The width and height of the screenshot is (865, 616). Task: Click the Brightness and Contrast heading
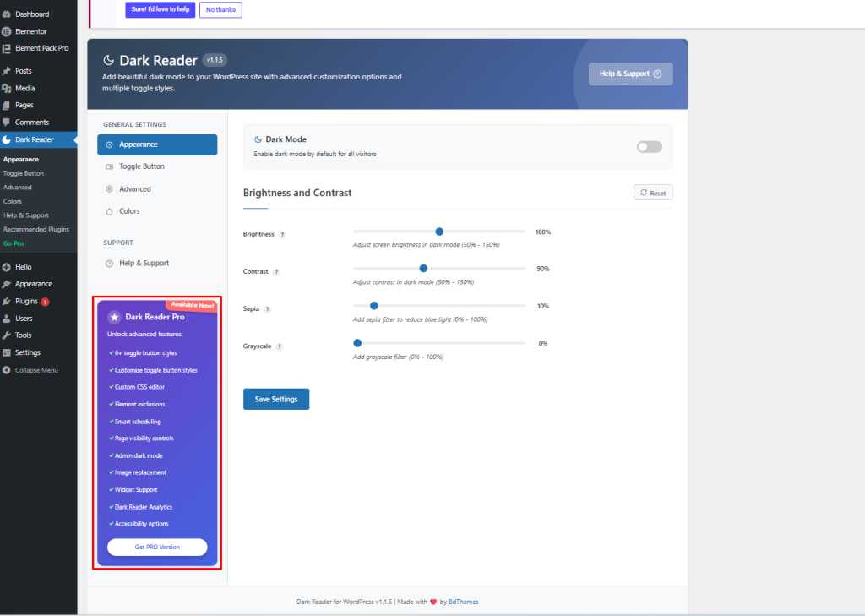pos(297,193)
